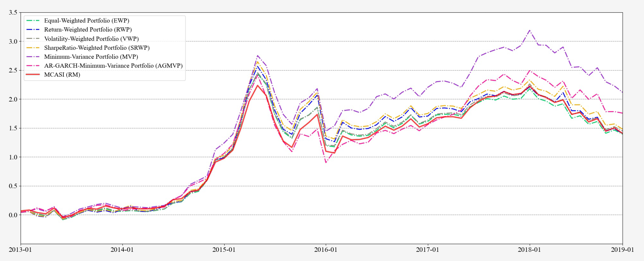Click the 3.5 y-axis tick label
The height and width of the screenshot is (261, 644).
(x=13, y=13)
